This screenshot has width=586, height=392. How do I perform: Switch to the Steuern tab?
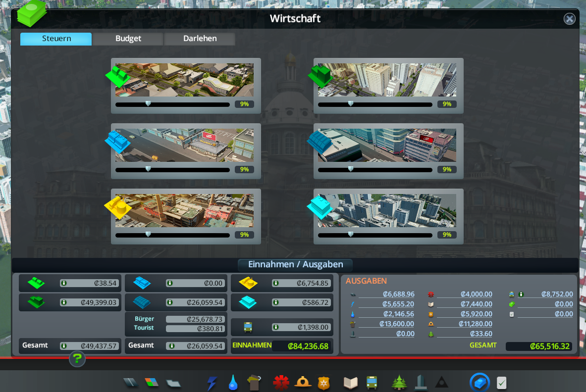click(56, 39)
